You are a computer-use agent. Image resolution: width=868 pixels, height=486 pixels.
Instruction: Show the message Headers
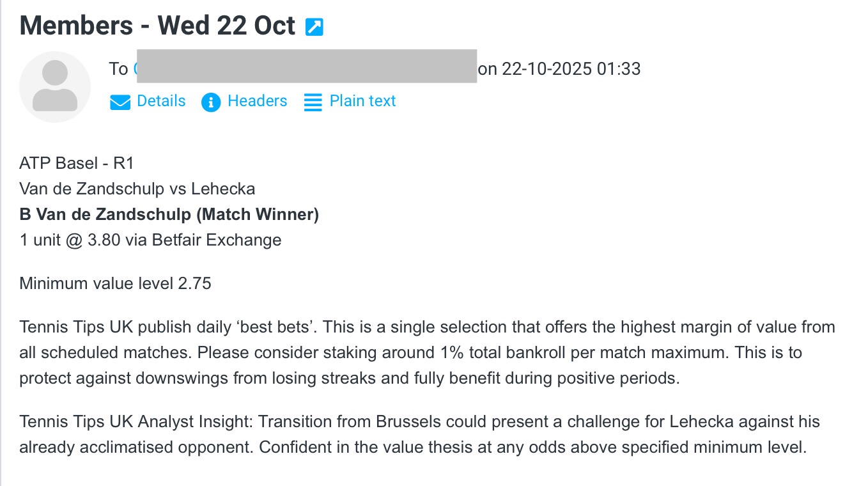click(x=257, y=101)
